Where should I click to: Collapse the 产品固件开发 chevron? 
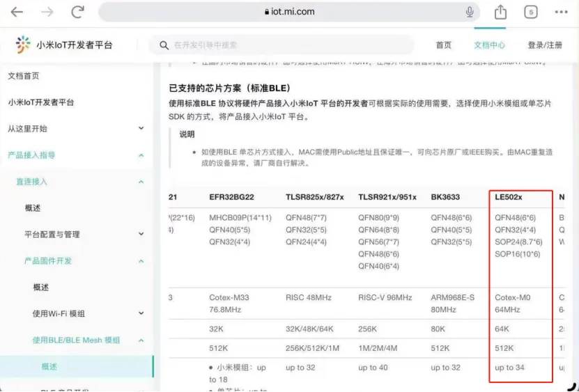141,261
